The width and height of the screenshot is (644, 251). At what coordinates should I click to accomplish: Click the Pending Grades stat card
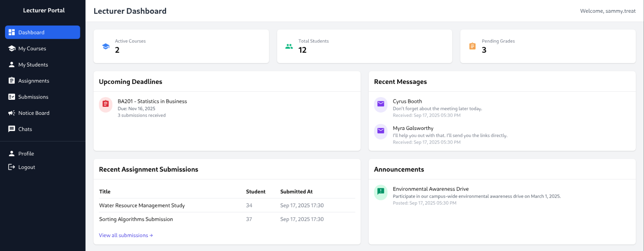(x=547, y=46)
